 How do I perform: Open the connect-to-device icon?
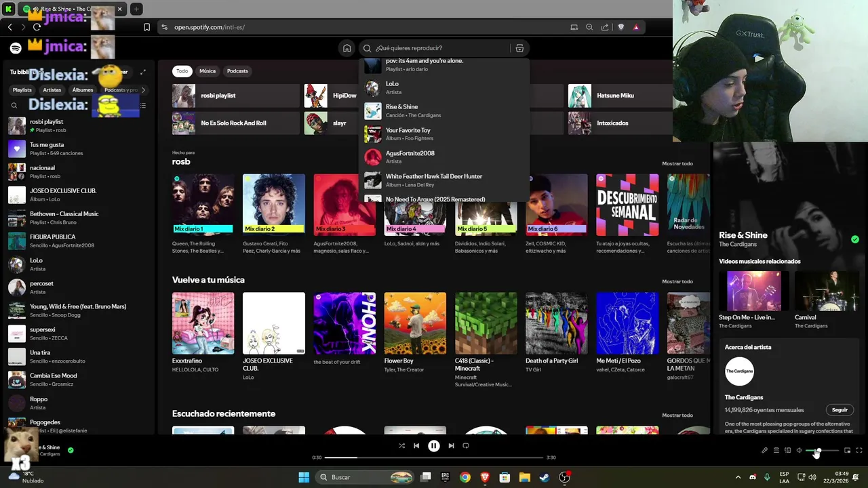click(788, 451)
